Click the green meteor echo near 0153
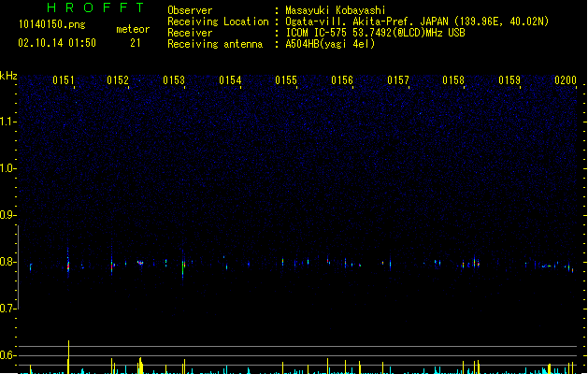The height and width of the screenshot is (374, 588). pos(183,268)
